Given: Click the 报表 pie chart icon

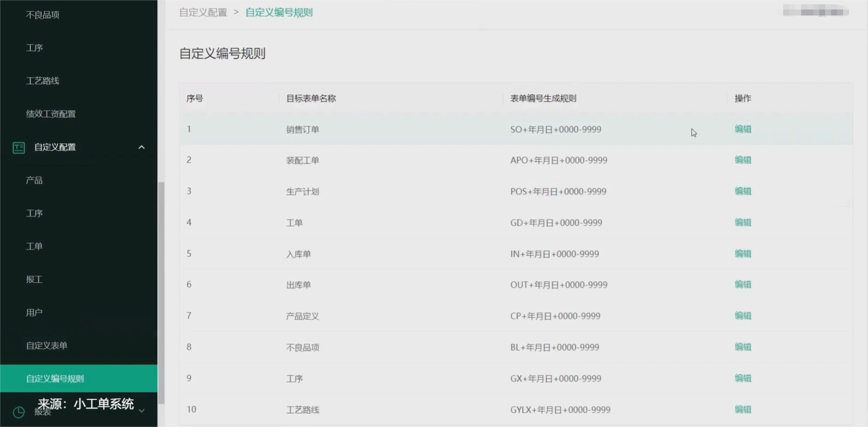Looking at the screenshot, I should pyautogui.click(x=18, y=412).
